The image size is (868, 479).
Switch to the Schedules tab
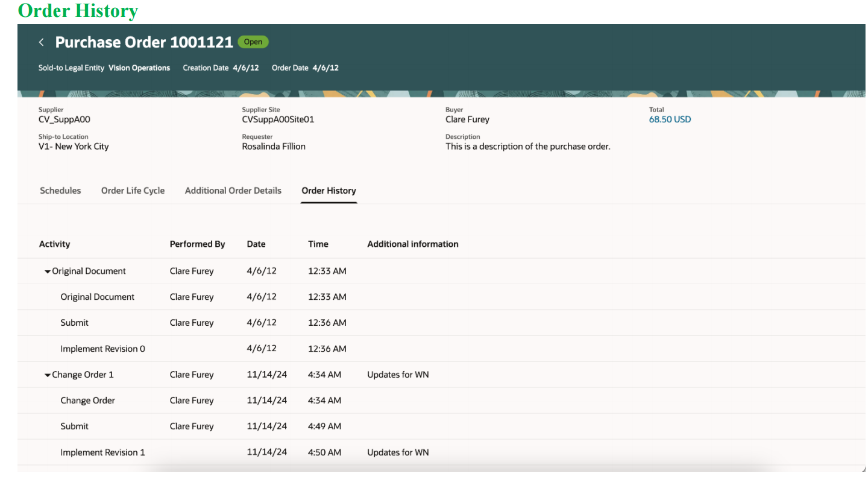[60, 190]
